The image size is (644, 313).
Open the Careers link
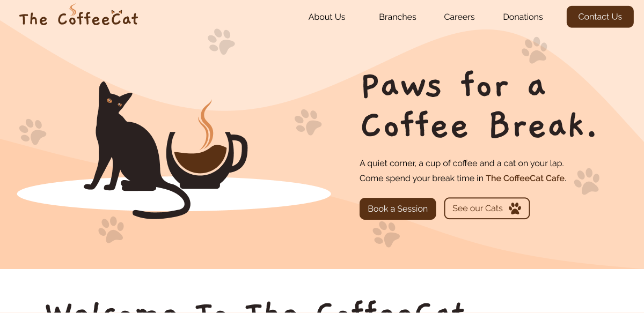(x=459, y=17)
